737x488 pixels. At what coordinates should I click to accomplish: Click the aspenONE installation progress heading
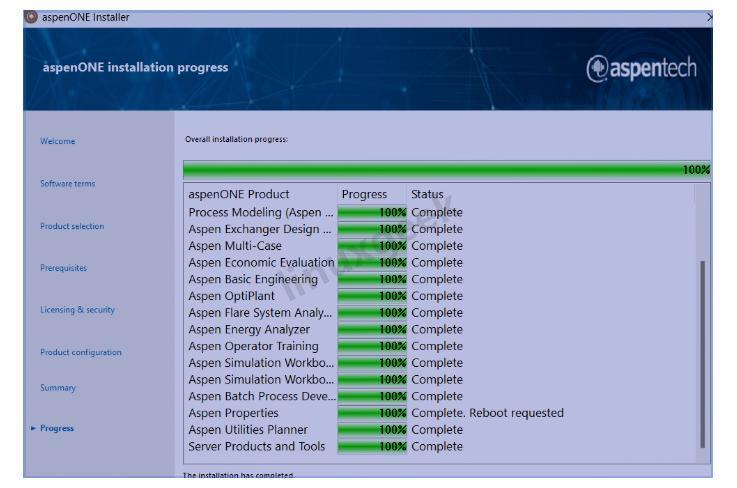(135, 68)
